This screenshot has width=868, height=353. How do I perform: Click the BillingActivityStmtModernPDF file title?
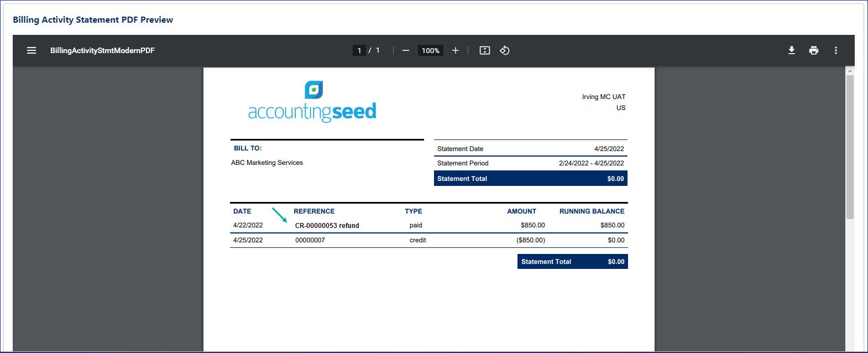click(102, 50)
